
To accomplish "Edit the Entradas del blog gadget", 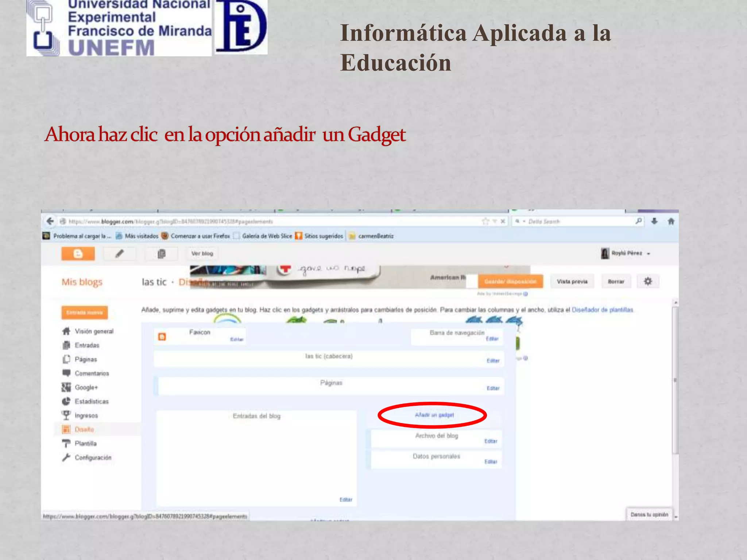I will [346, 499].
